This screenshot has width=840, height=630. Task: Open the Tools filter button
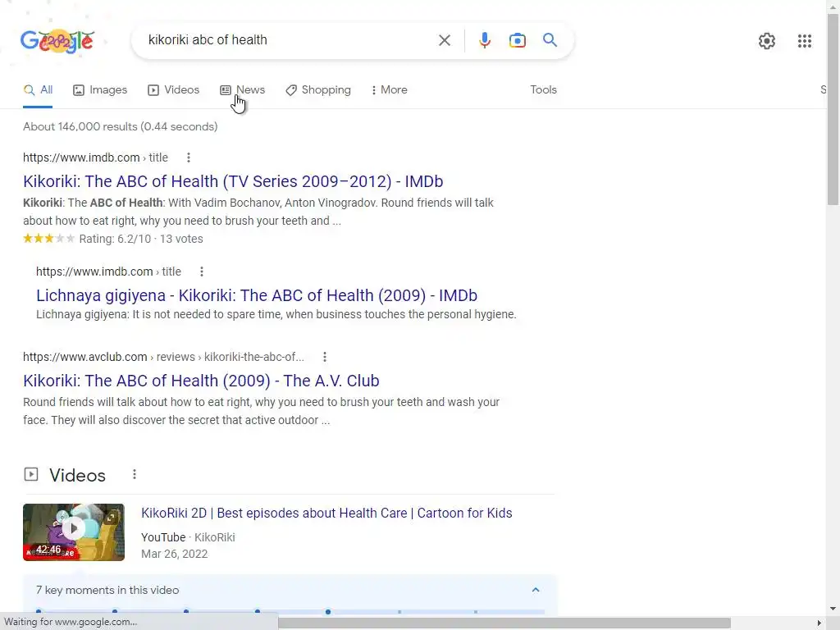tap(543, 90)
